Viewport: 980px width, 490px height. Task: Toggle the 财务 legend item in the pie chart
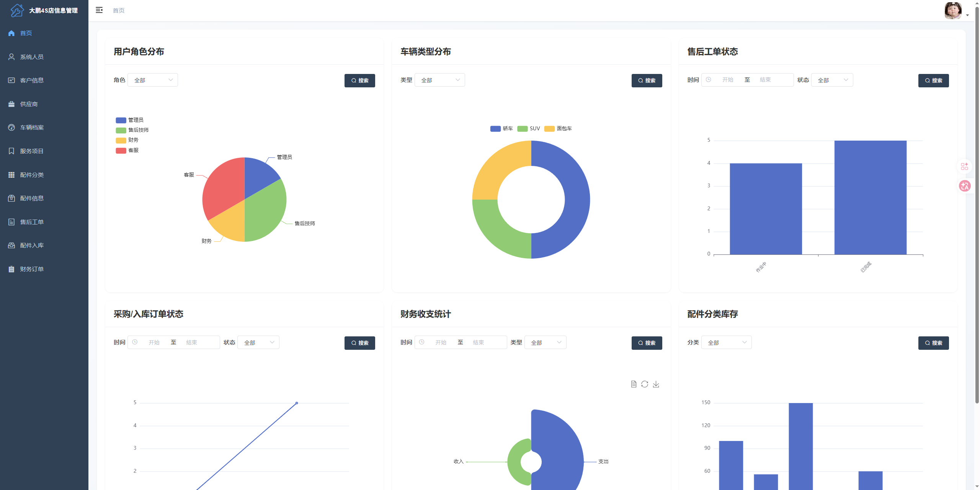tap(127, 140)
